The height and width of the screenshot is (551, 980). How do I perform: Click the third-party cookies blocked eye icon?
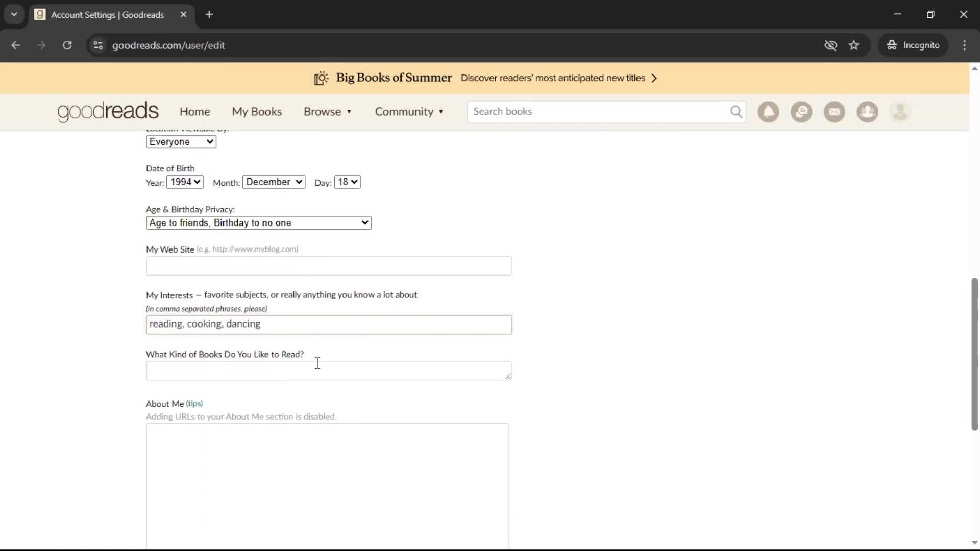[830, 45]
